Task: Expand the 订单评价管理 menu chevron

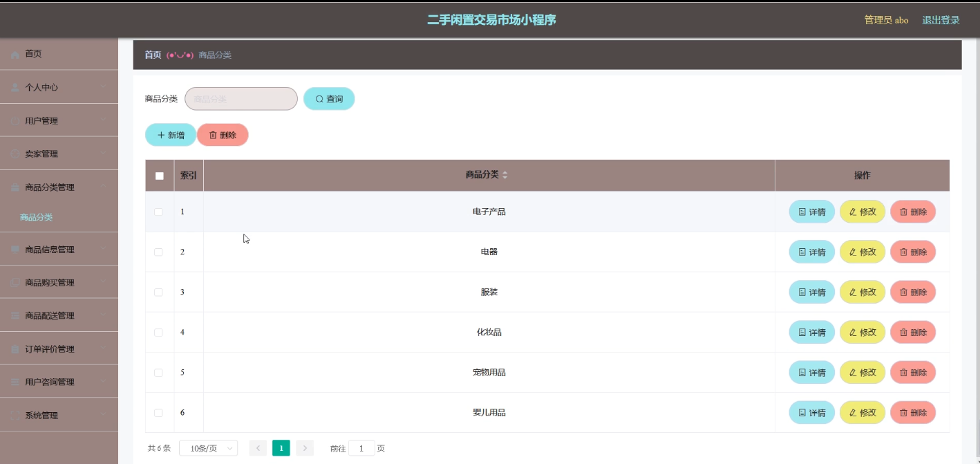Action: pos(104,349)
